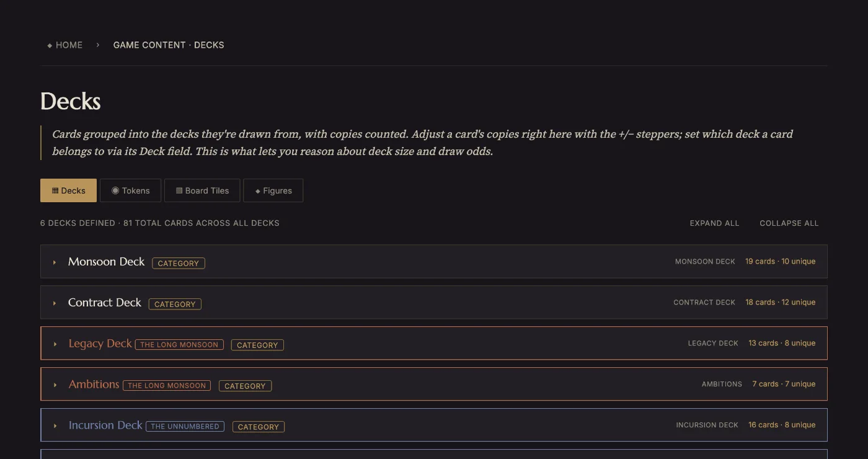Click the grid icon on Decks tab

click(x=55, y=190)
